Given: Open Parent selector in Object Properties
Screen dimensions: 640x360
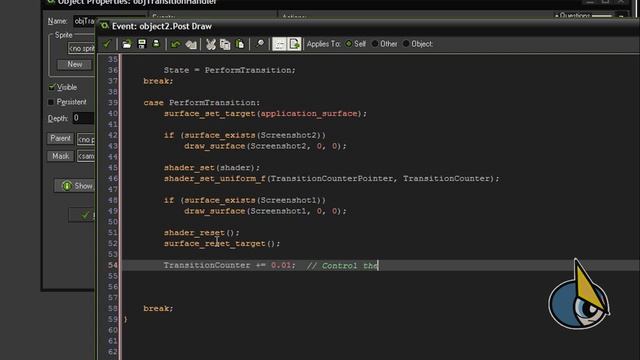Looking at the screenshot, I should 60,138.
